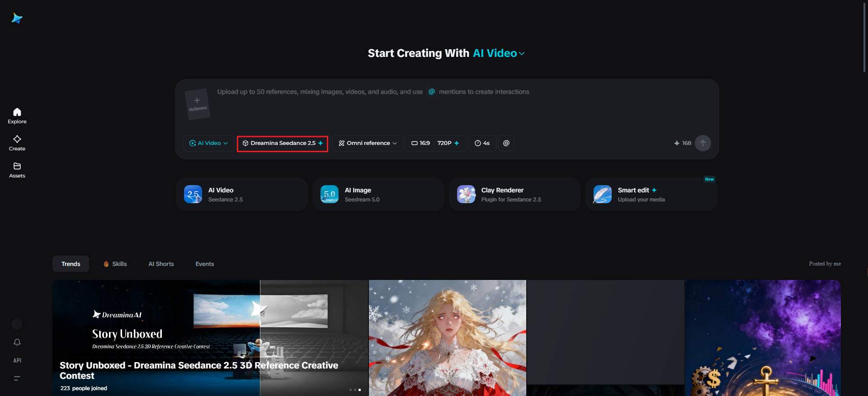Filter the feed with Posted by me
Screen dimensions: 868x396
825,264
